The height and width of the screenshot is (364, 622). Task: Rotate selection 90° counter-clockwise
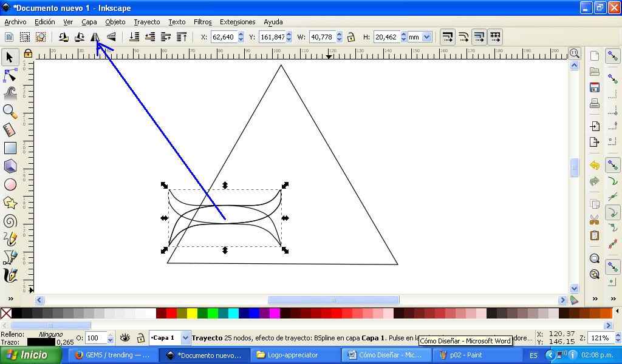(63, 37)
